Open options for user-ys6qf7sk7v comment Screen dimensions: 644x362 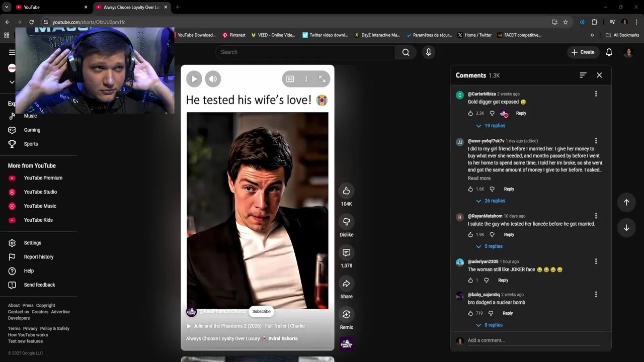click(596, 141)
